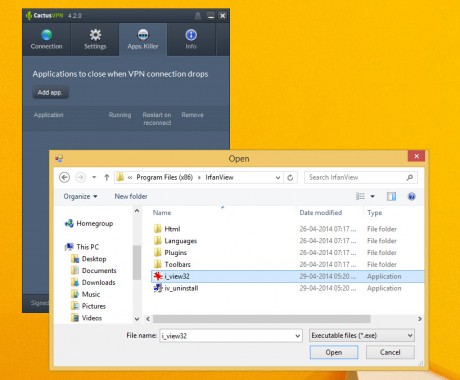460x380 pixels.
Task: Open the Executable files (*.exe) filter dropdown
Action: (x=362, y=335)
